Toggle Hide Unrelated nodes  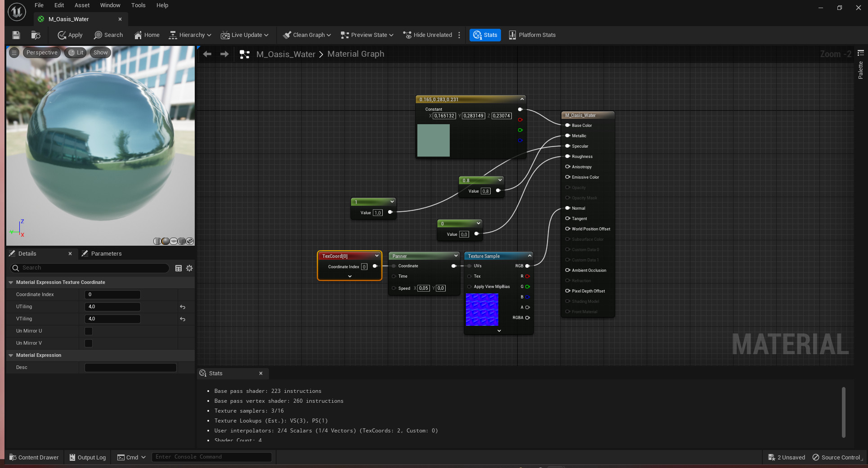click(428, 35)
